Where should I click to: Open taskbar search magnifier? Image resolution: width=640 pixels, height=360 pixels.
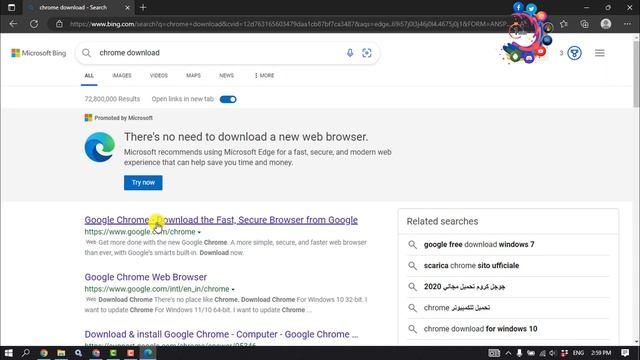click(25, 353)
